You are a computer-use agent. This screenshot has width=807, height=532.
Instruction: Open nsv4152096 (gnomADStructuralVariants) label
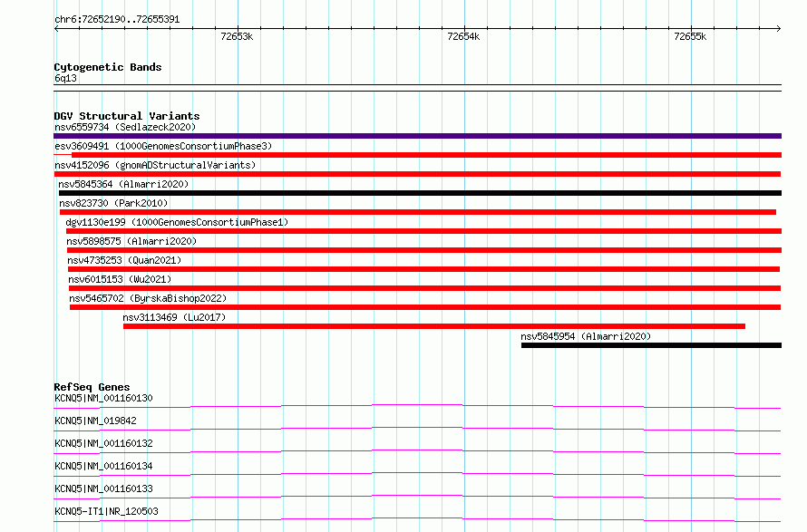tap(155, 165)
